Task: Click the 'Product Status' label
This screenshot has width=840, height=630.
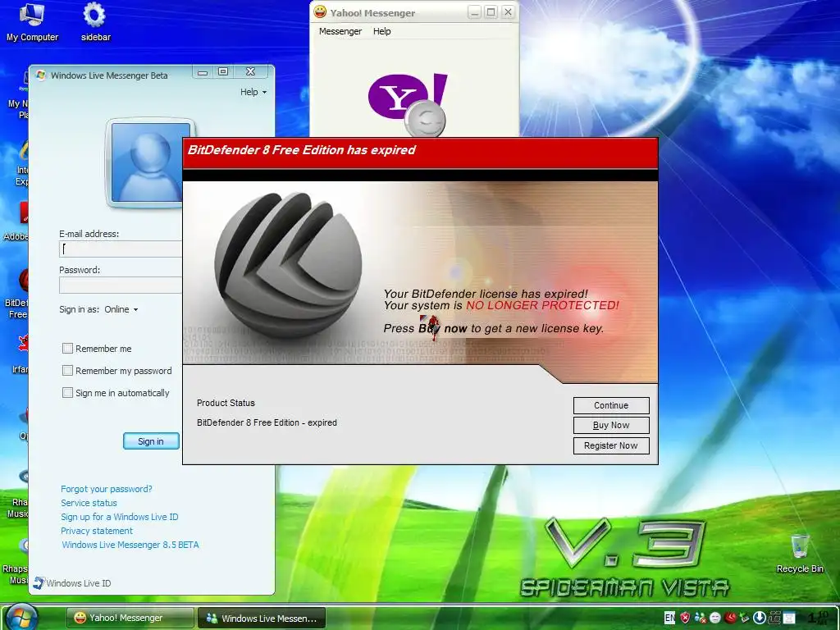Action: pyautogui.click(x=226, y=403)
